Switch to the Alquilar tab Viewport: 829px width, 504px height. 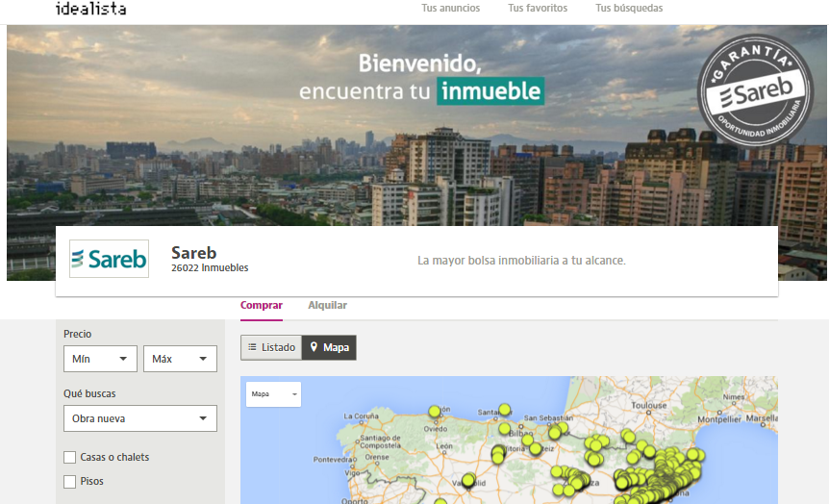[327, 305]
